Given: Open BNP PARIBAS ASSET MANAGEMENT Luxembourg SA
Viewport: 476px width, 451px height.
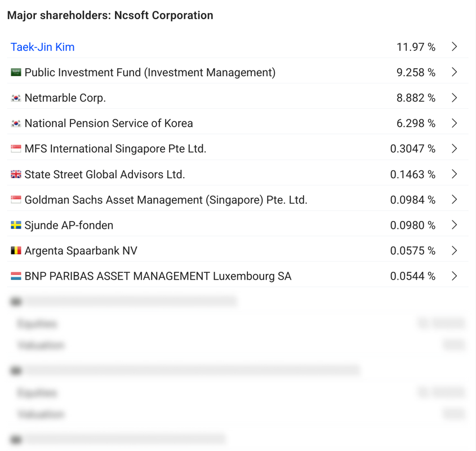Looking at the screenshot, I should [158, 276].
